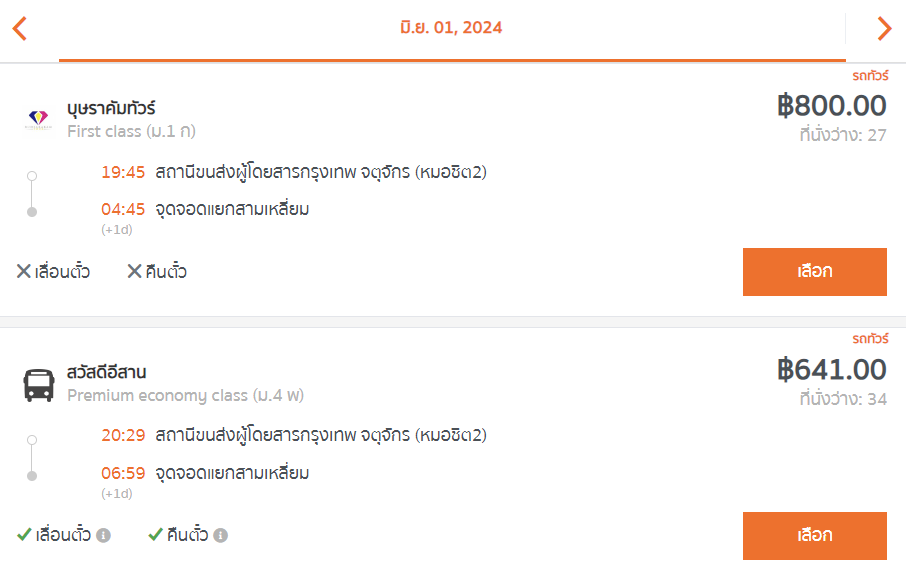Open the บุษราคัมทัวร์ operator name
The height and width of the screenshot is (573, 906).
pos(111,108)
